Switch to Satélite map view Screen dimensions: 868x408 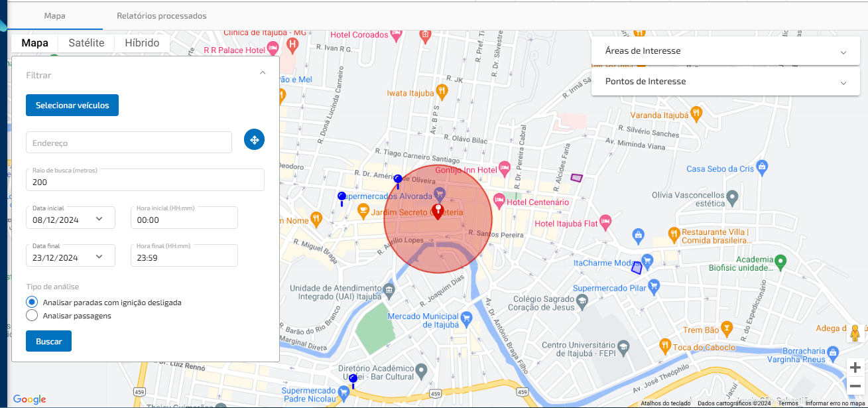click(x=87, y=42)
